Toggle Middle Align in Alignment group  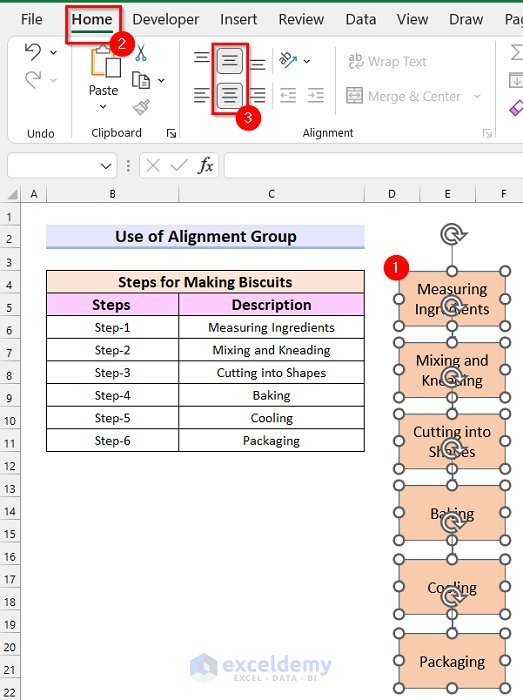(x=230, y=60)
